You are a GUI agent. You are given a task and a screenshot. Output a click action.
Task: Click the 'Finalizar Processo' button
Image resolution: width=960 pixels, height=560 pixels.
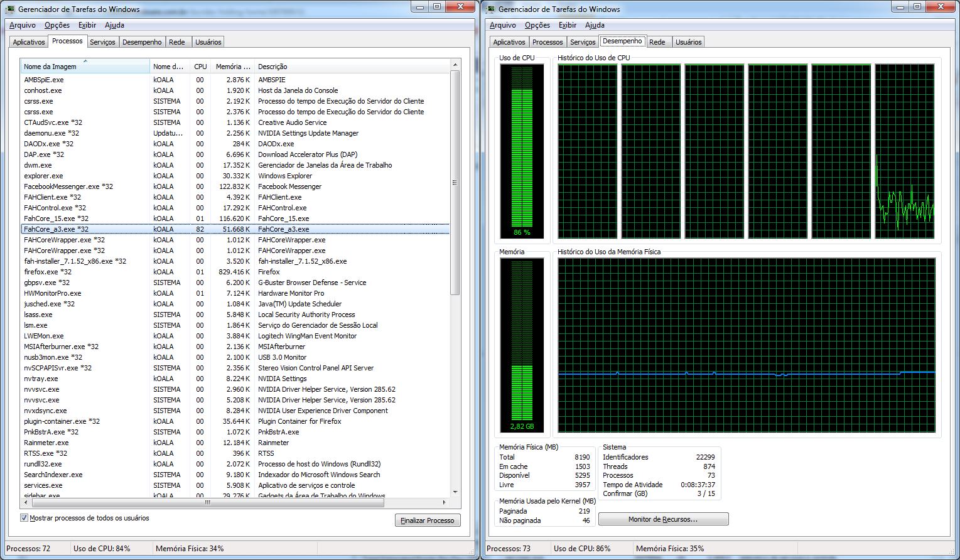pos(428,520)
